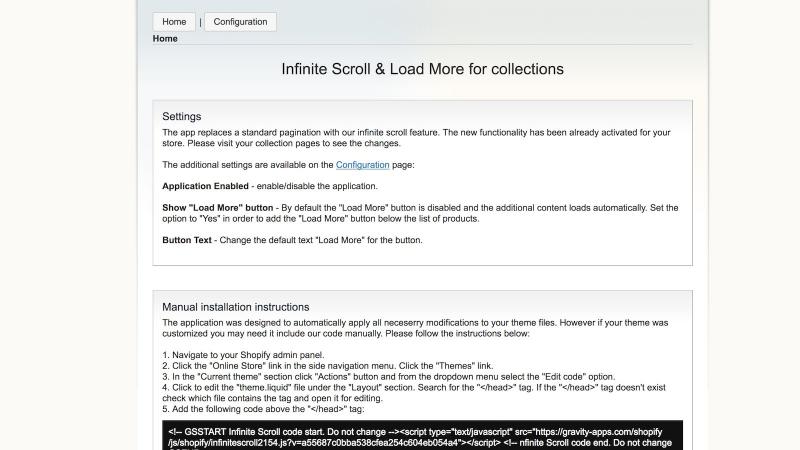This screenshot has height=450, width=800.
Task: Click step 3 about the Edit code option
Action: click(x=389, y=377)
